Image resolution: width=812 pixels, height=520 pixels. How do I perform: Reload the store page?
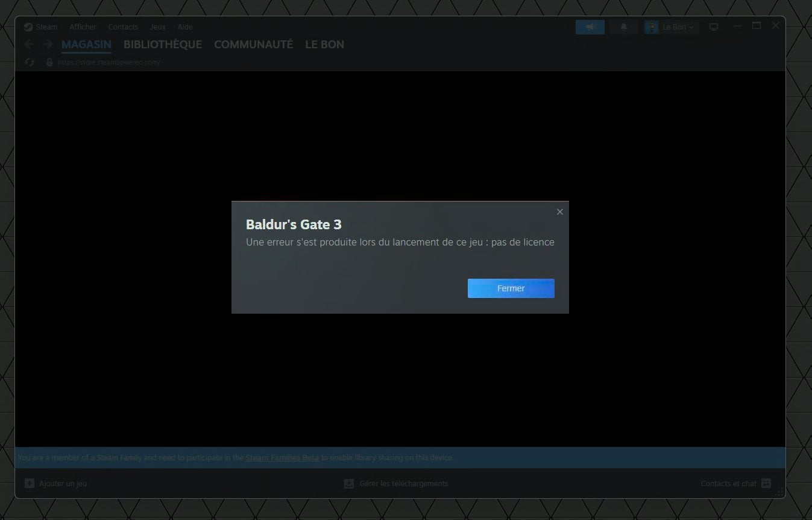[x=30, y=62]
